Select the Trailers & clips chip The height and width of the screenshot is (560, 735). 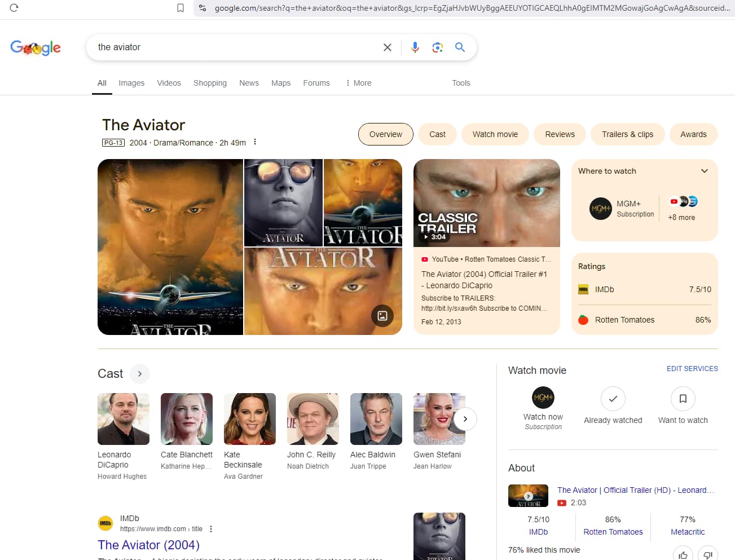click(627, 134)
